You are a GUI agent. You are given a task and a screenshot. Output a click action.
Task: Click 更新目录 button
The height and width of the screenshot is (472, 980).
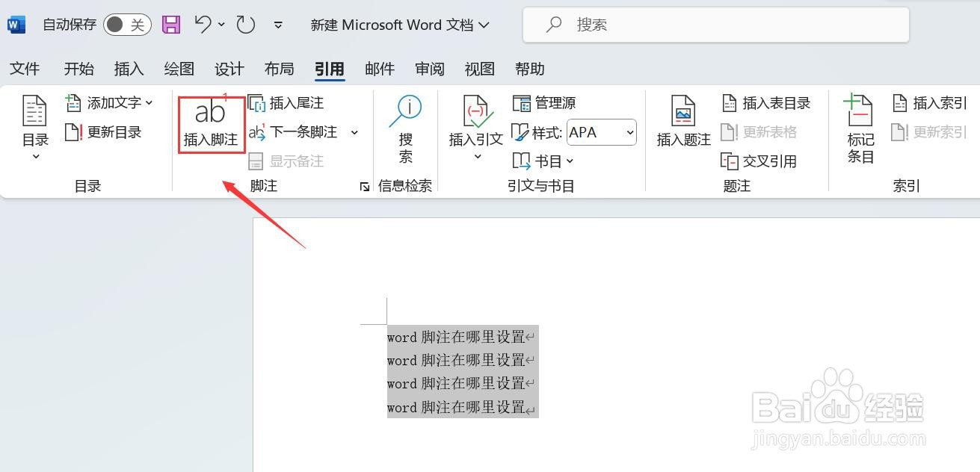point(103,132)
